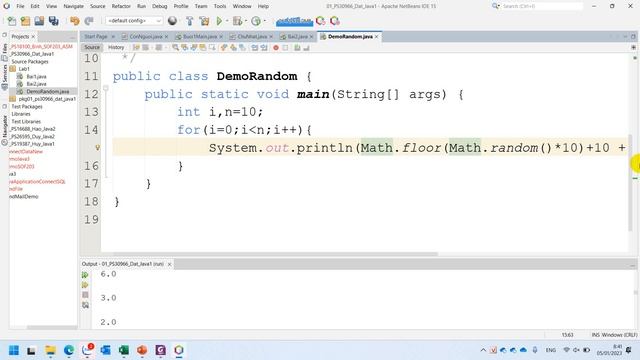This screenshot has height=360, width=640.
Task: Close the ConNguoi.java tab
Action: (x=166, y=36)
